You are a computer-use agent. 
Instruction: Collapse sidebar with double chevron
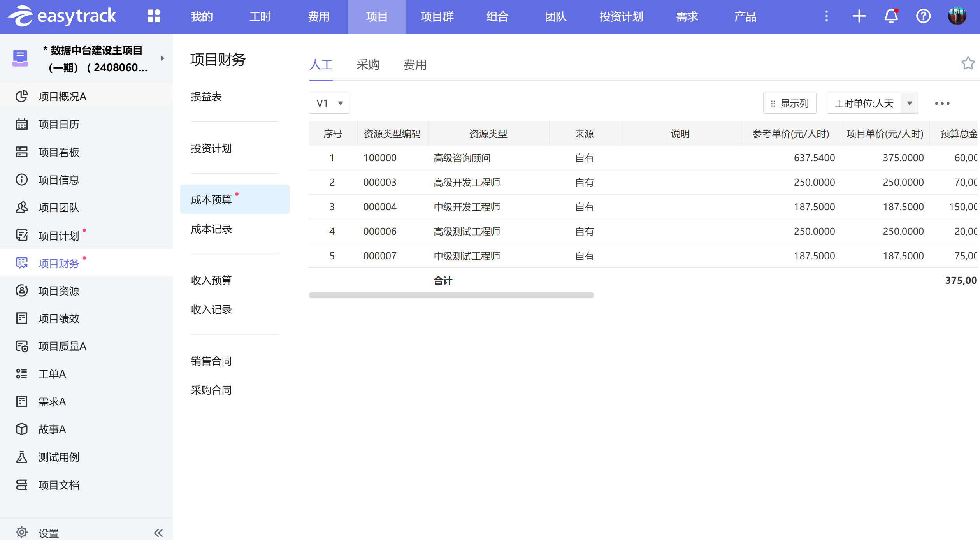coord(158,533)
